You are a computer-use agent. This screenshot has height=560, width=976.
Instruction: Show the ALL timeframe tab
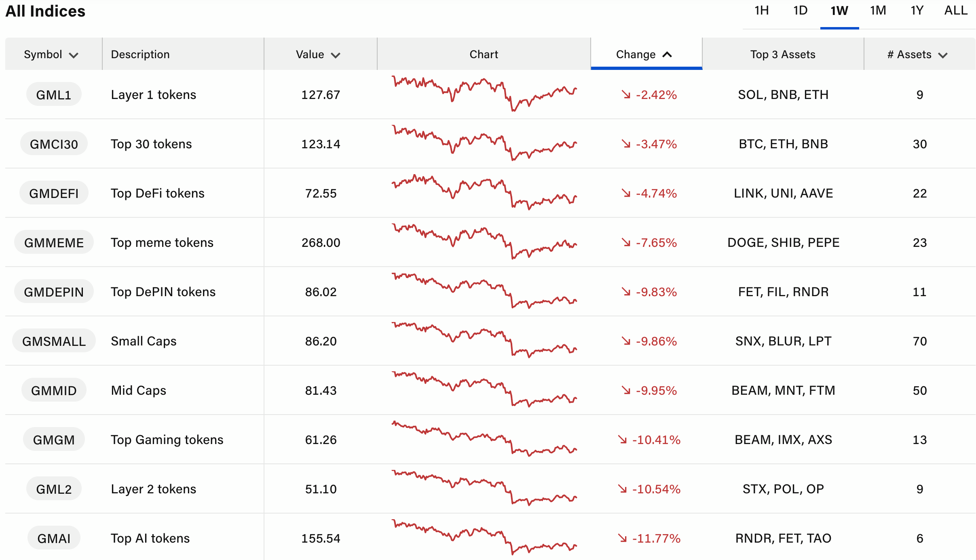coord(956,11)
